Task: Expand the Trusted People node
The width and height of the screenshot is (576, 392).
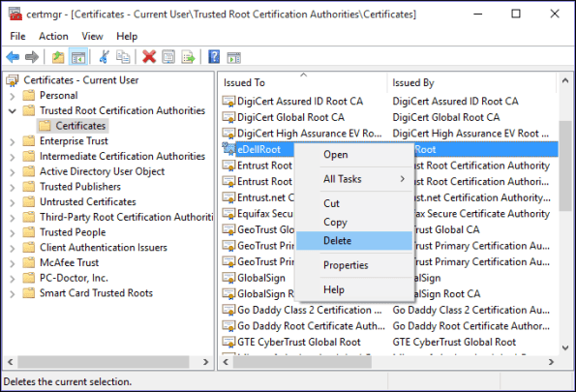Action: [13, 233]
